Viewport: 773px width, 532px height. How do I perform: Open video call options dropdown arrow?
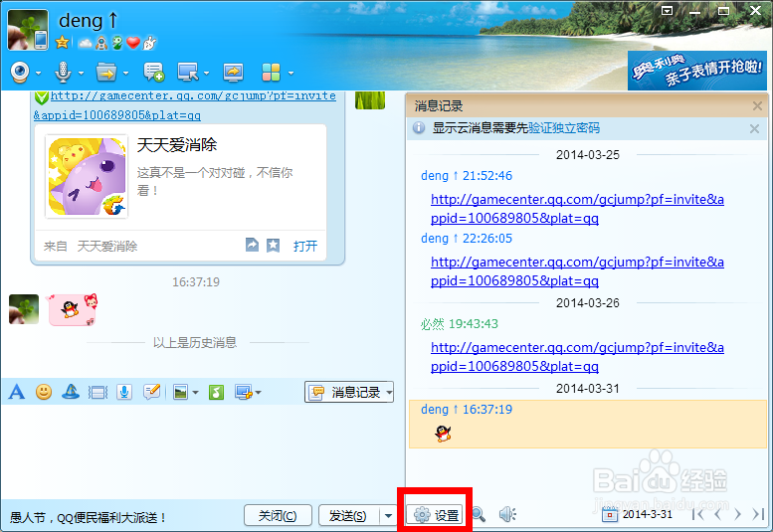[38, 73]
